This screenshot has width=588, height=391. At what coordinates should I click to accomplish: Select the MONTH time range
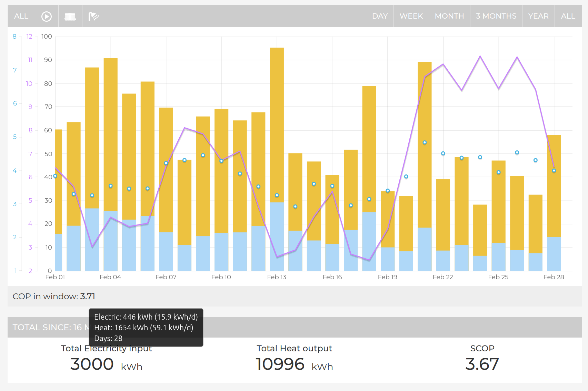click(x=449, y=16)
